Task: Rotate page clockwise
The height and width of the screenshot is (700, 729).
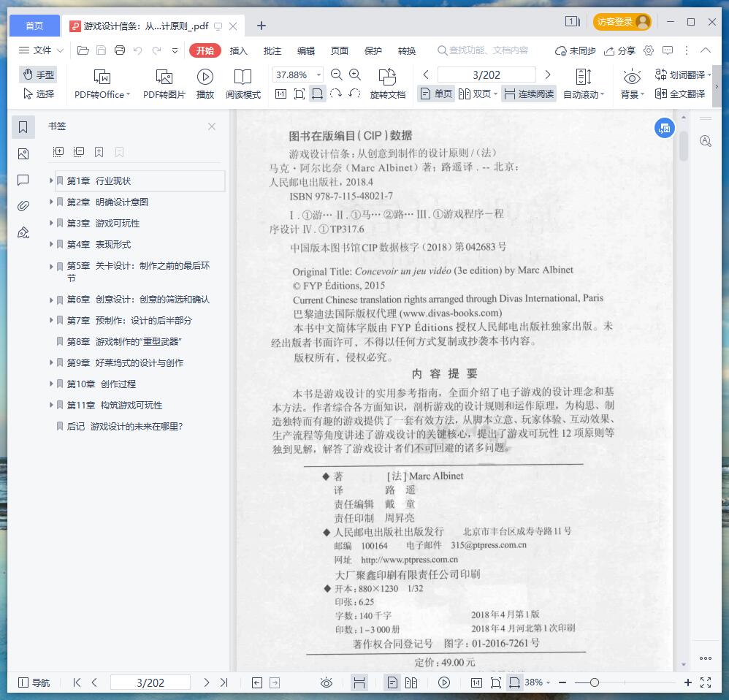Action: [x=336, y=94]
